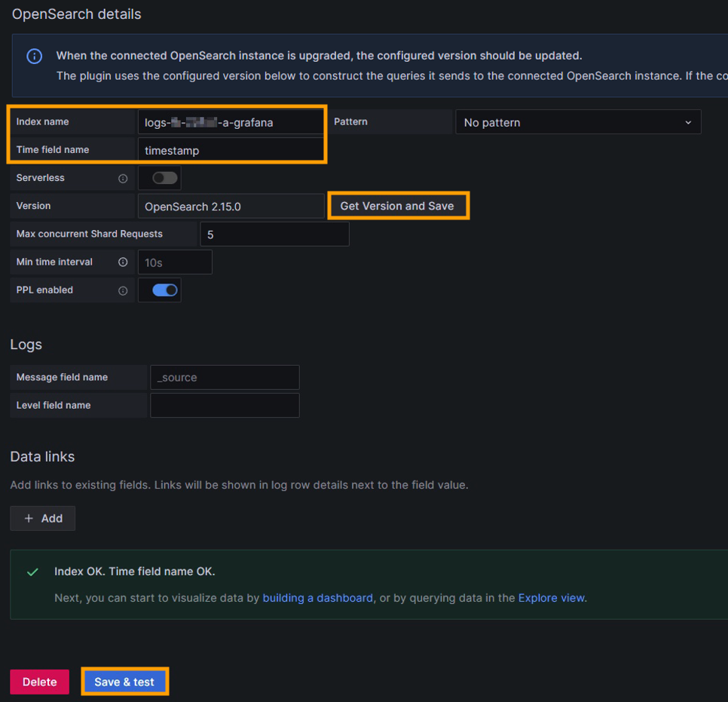Image resolution: width=728 pixels, height=702 pixels.
Task: Click the Logs section heading
Action: coord(26,345)
